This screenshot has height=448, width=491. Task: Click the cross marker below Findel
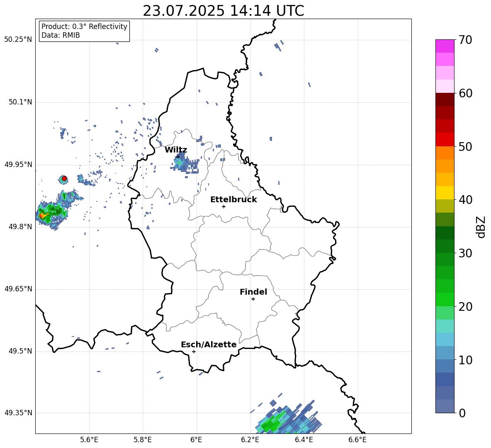tap(253, 299)
